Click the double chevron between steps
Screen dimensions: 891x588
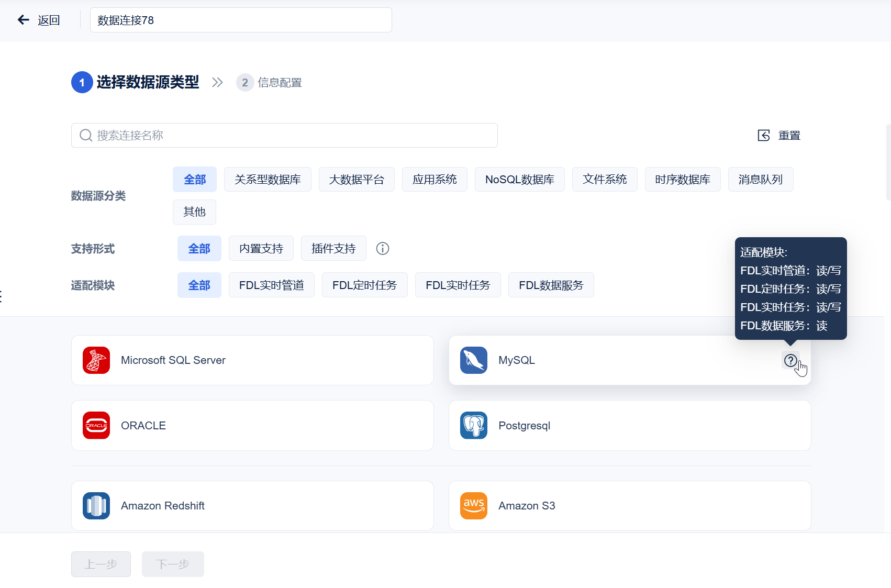[x=217, y=82]
